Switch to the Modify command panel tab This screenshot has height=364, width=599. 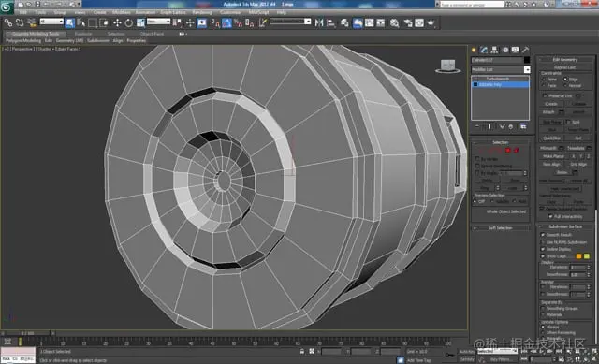click(484, 50)
